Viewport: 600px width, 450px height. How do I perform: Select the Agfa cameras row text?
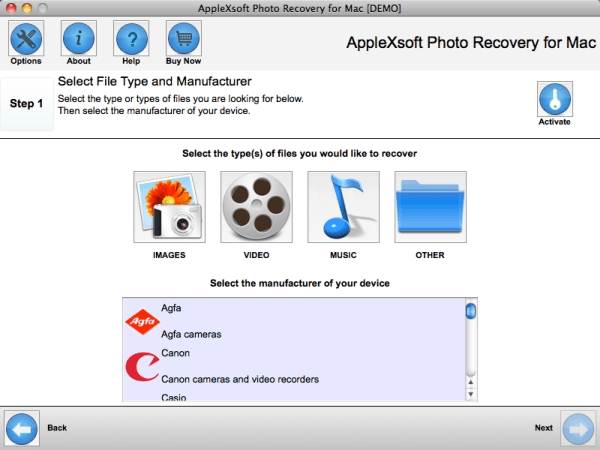tap(191, 334)
